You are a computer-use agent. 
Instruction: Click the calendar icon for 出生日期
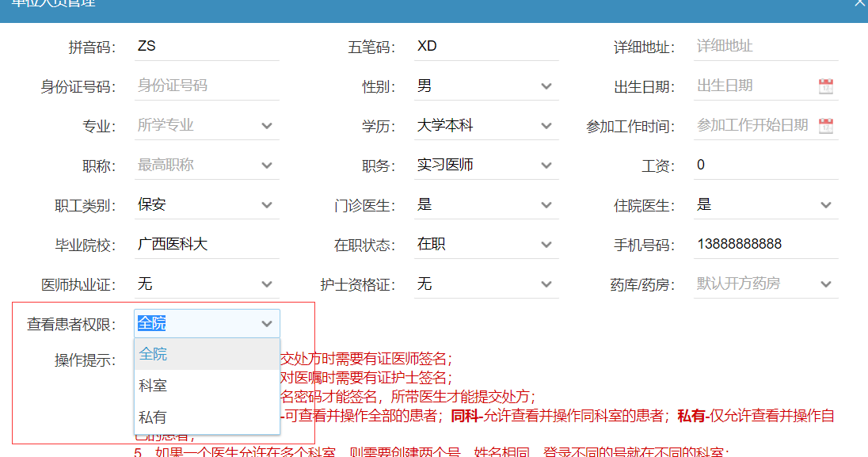(x=826, y=86)
